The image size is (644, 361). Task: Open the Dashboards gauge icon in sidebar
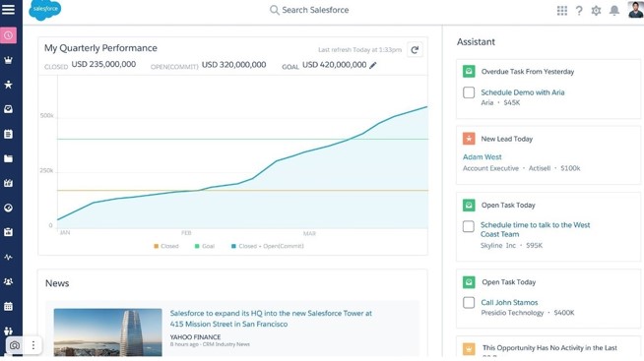8,208
